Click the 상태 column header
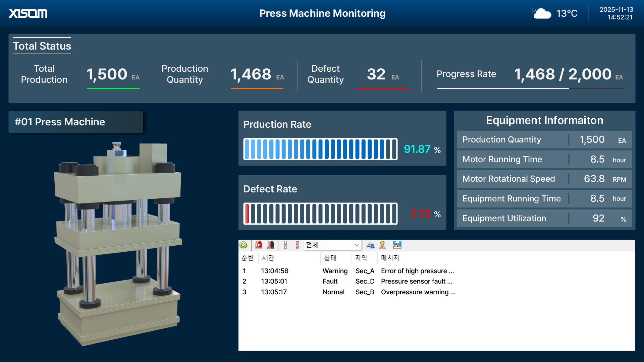This screenshot has width=644, height=362. click(330, 258)
